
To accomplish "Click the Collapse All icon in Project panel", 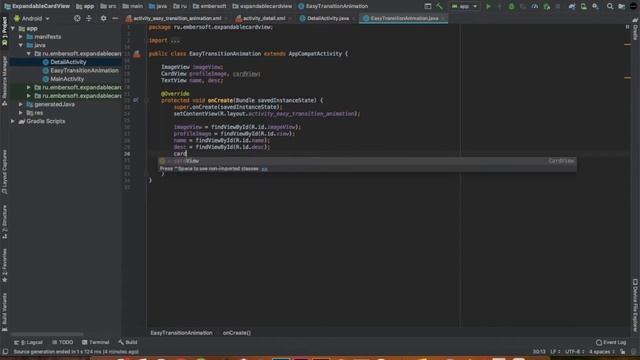I will (89, 18).
